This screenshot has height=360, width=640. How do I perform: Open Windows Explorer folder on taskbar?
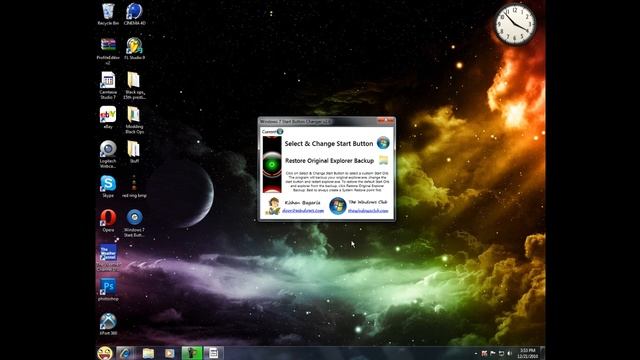tap(148, 353)
